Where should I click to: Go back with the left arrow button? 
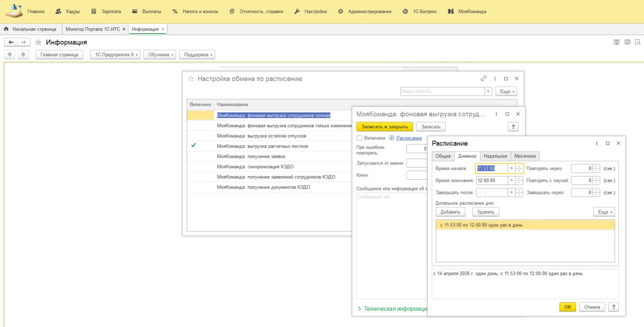point(11,42)
